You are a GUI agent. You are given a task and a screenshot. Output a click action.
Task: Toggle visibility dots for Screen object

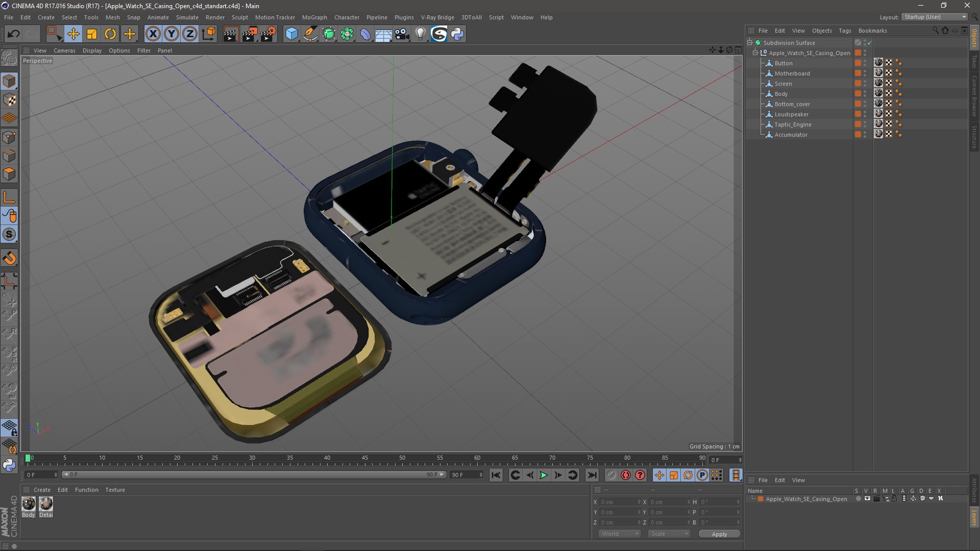(x=865, y=84)
